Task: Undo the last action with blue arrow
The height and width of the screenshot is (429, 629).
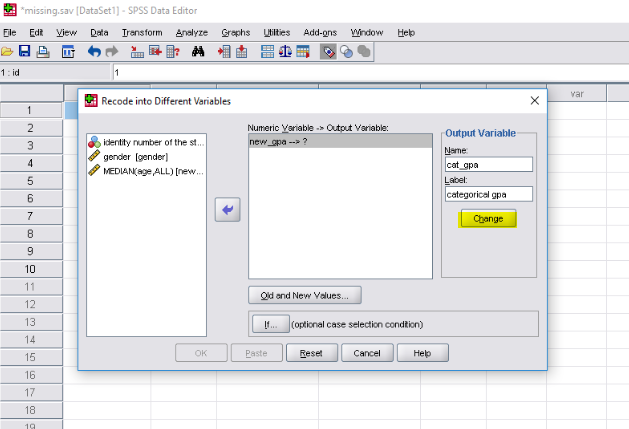Action: pos(94,52)
